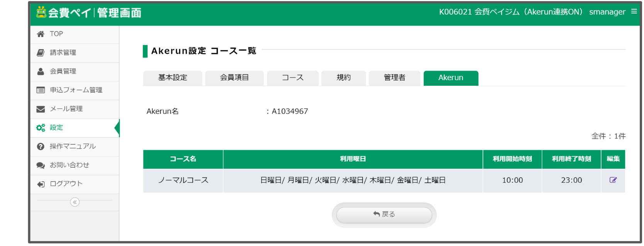The height and width of the screenshot is (246, 644).
Task: Click the person icon for 会員管理
Action: (x=41, y=71)
